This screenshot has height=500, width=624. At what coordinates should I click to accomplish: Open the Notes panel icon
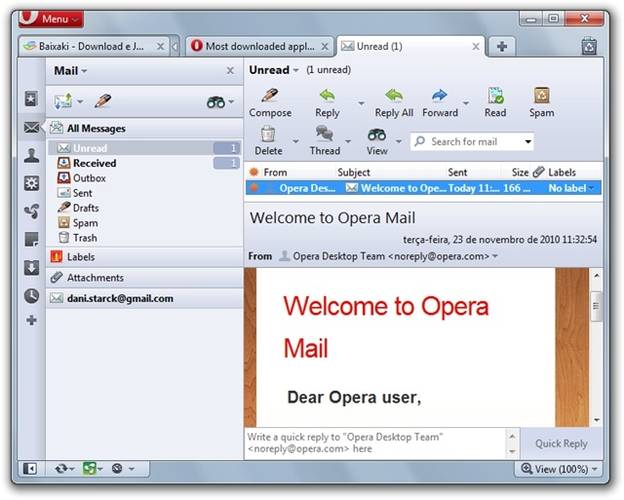pos(31,239)
